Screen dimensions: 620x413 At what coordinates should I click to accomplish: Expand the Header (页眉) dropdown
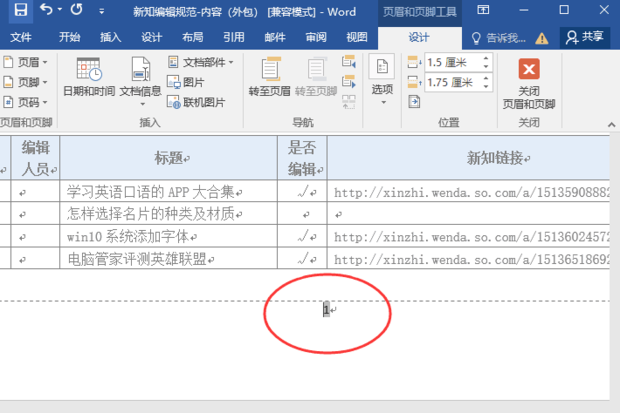(x=25, y=62)
